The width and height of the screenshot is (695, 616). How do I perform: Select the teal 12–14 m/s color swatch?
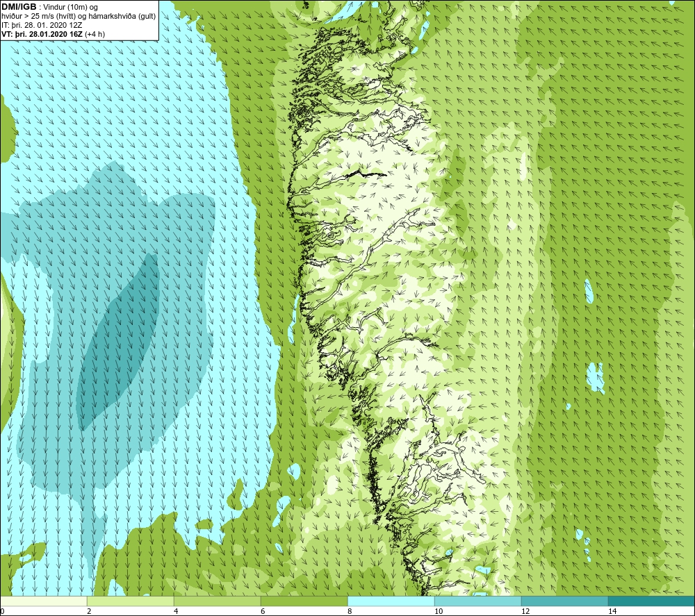[x=564, y=601]
